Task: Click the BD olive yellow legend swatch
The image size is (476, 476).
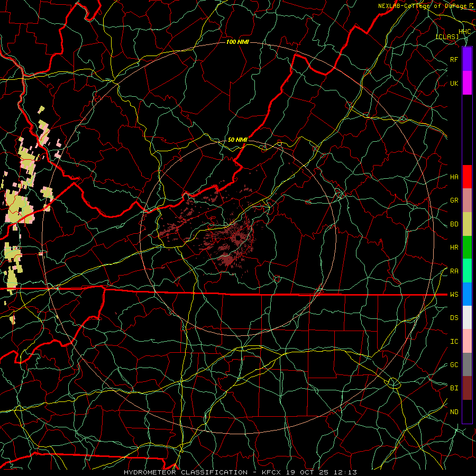Action: pyautogui.click(x=467, y=224)
